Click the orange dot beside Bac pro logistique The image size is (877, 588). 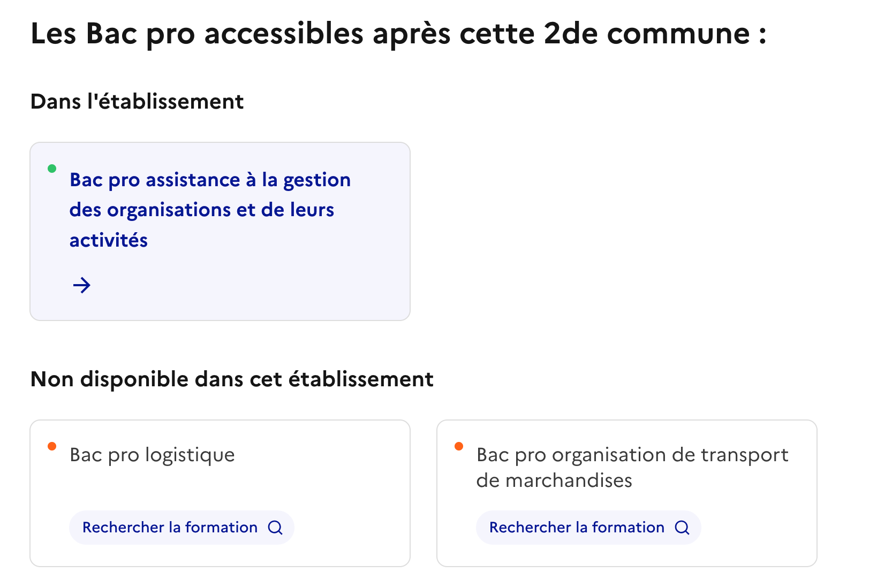point(52,445)
